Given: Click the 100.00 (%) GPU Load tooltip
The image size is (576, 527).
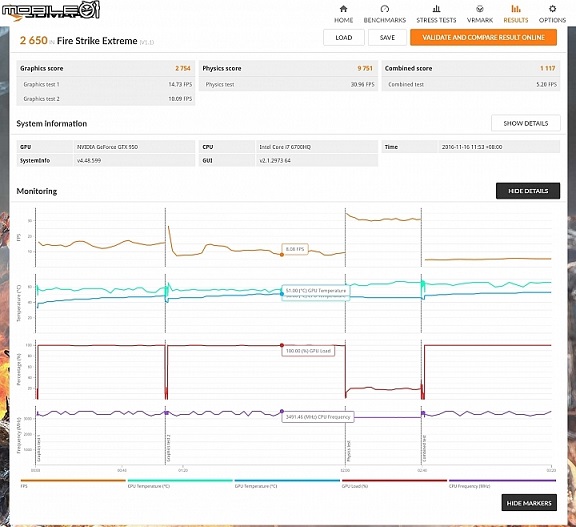Looking at the screenshot, I should click(308, 351).
